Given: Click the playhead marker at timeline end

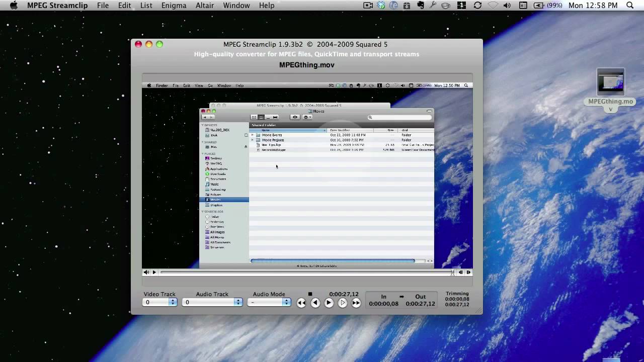Looking at the screenshot, I should tap(453, 273).
